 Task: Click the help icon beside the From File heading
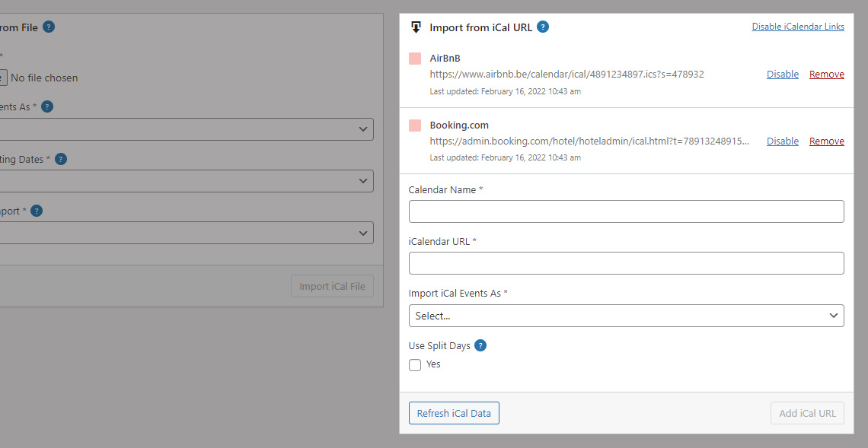(x=49, y=27)
